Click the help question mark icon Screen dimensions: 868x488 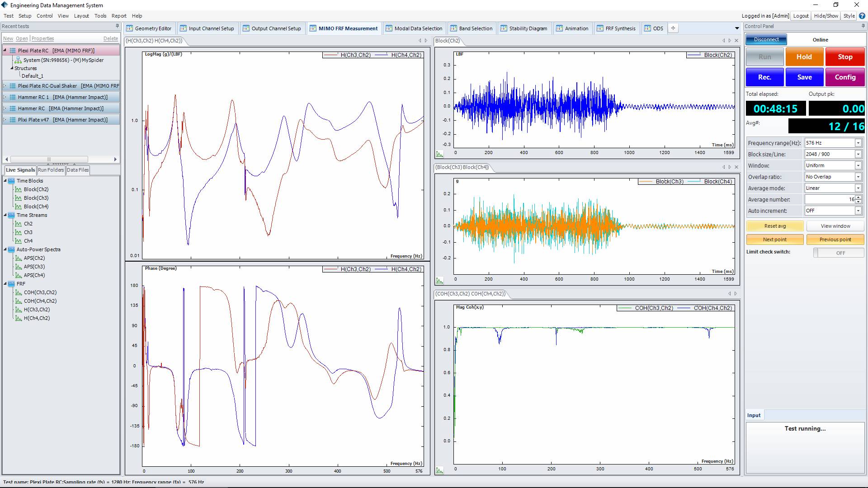862,16
